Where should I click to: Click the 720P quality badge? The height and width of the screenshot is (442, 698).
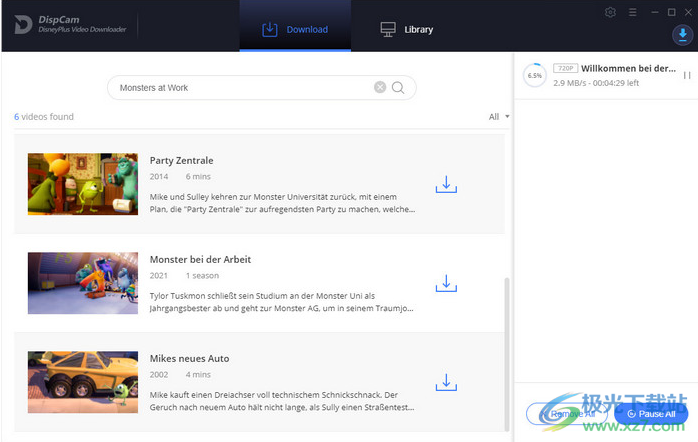(x=565, y=68)
